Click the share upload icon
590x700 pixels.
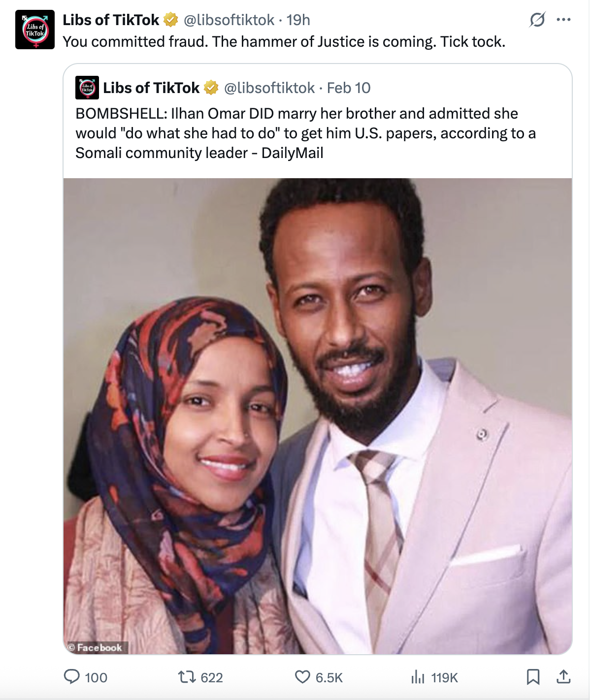[x=563, y=677]
